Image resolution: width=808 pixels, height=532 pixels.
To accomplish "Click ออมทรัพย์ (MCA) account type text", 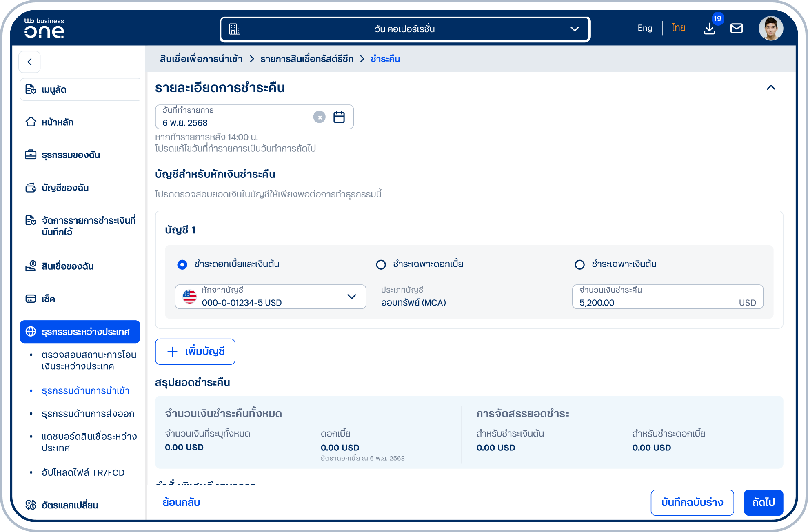I will [413, 303].
